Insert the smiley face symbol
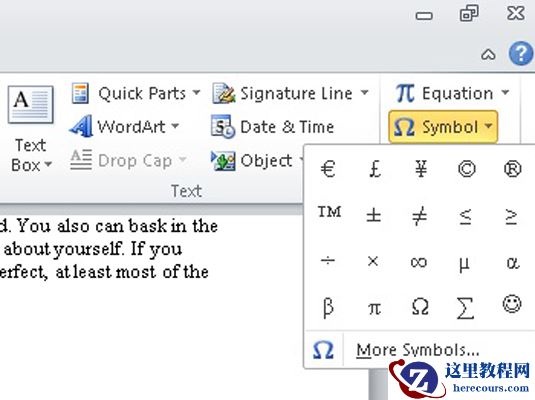 (512, 304)
